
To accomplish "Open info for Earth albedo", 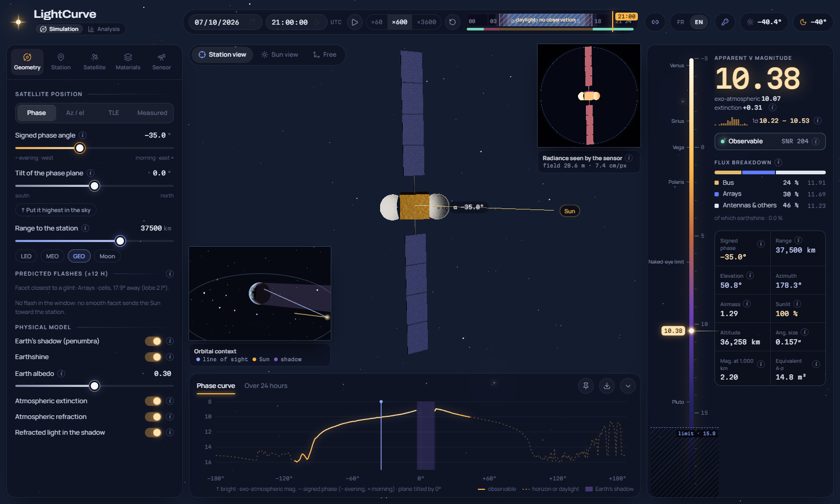I will [x=61, y=374].
